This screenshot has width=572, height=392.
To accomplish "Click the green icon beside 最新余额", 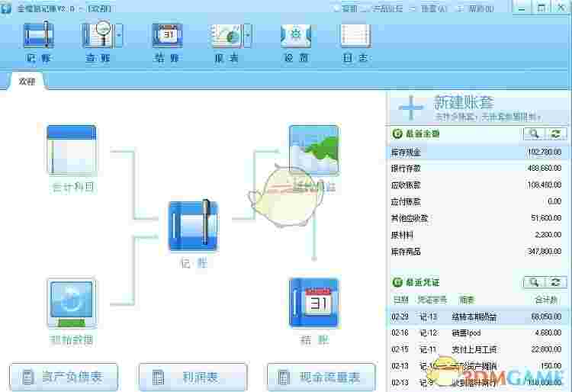I will [x=397, y=133].
